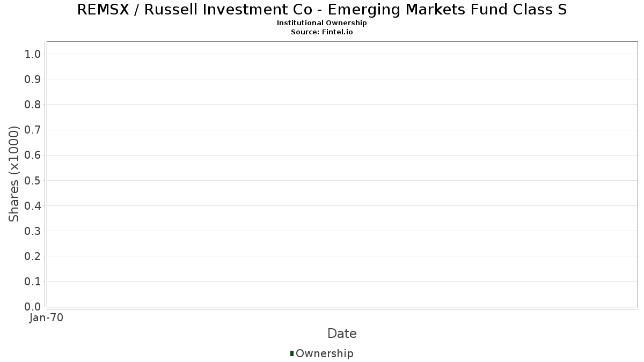Click the 0.5 y-axis tick label
Screen dimensions: 644x362
33,181
